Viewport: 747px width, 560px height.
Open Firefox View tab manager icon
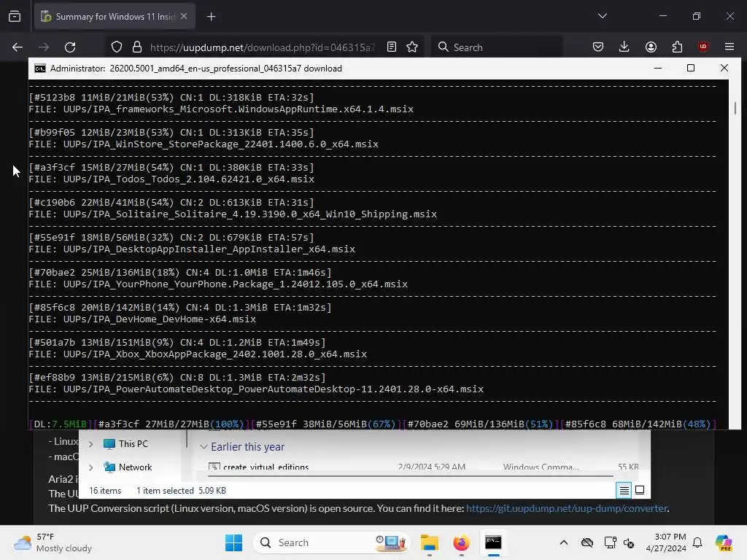click(x=15, y=17)
